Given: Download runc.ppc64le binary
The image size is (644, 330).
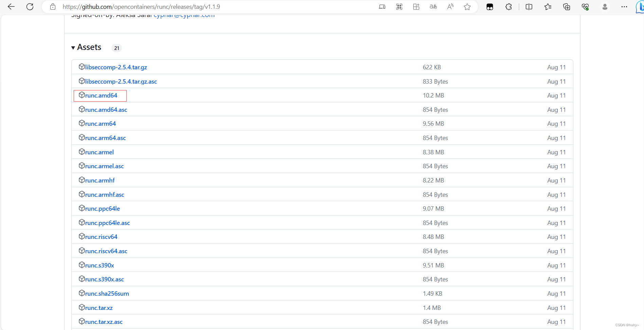Looking at the screenshot, I should tap(103, 209).
